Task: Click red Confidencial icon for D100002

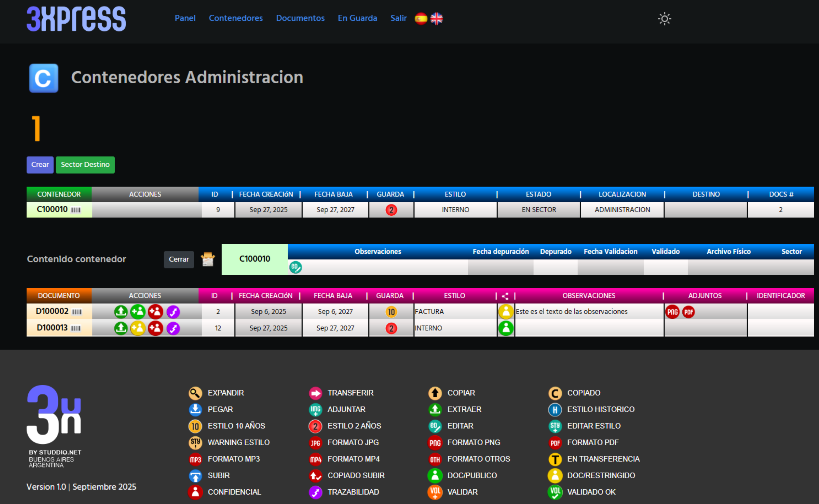Action: tap(155, 312)
